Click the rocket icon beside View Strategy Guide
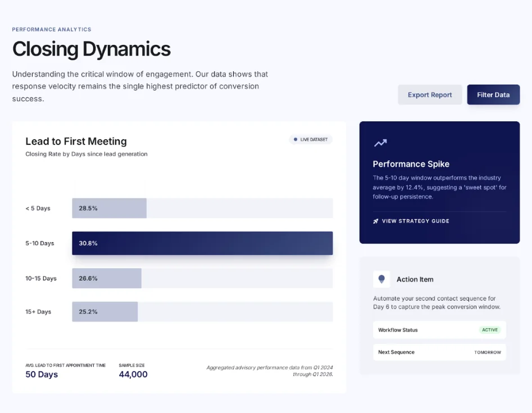 coord(376,221)
